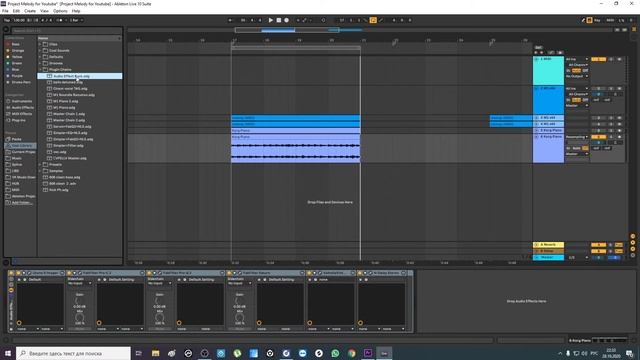Screen dimensions: 640x360
Task: Open Key Map Mode
Action: [x=597, y=20]
